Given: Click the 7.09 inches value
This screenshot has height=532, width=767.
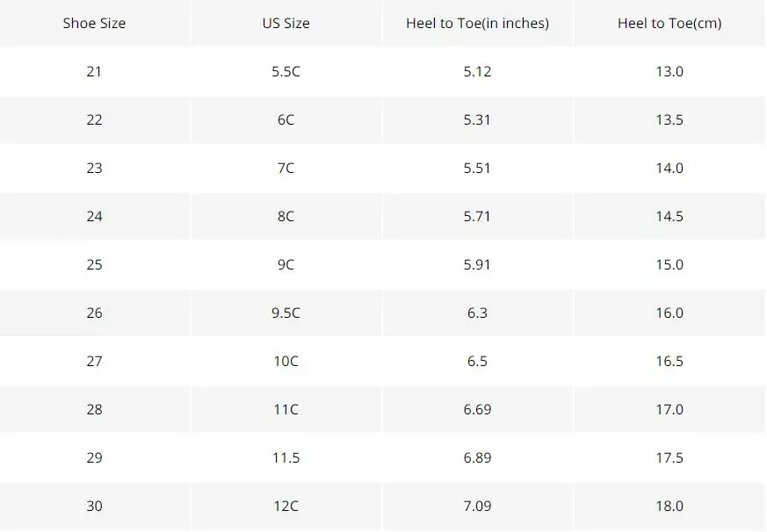Looking at the screenshot, I should (x=477, y=507).
